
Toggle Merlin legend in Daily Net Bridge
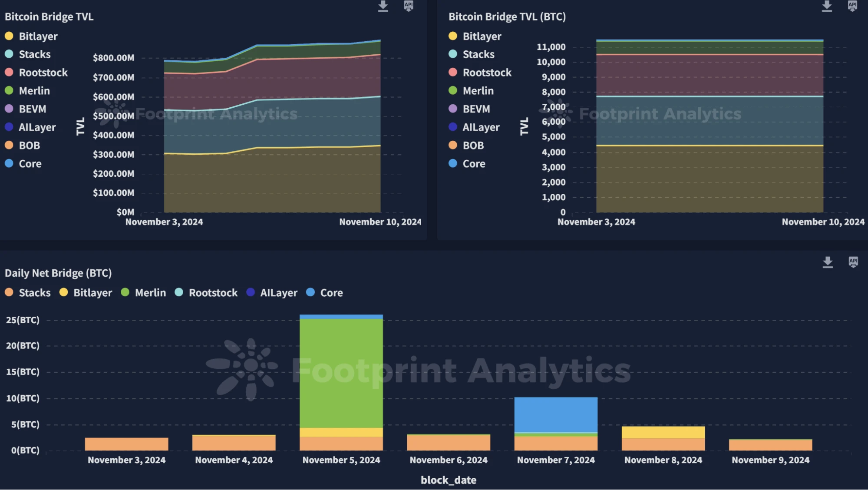[x=144, y=293]
